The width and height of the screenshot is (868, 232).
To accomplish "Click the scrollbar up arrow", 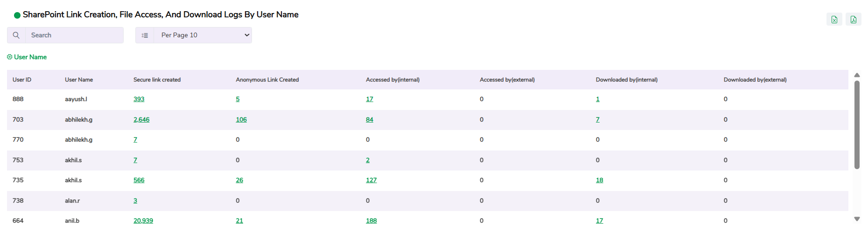I will pos(857,75).
